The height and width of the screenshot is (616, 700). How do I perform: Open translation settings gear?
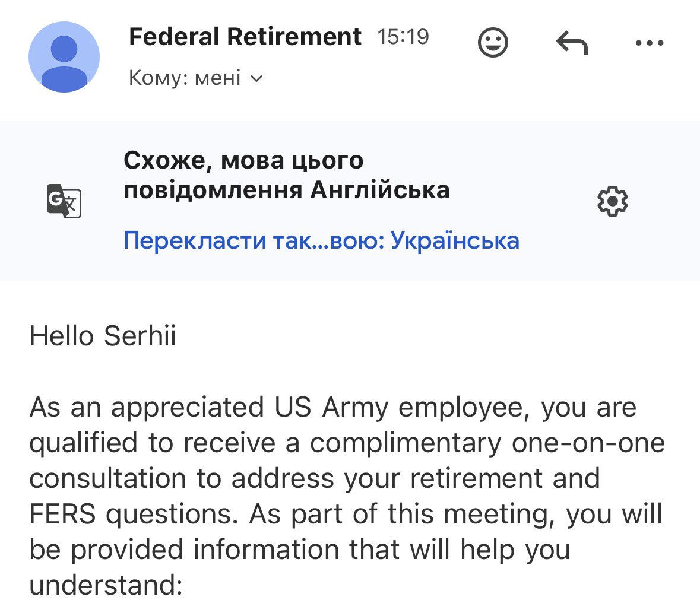(613, 201)
